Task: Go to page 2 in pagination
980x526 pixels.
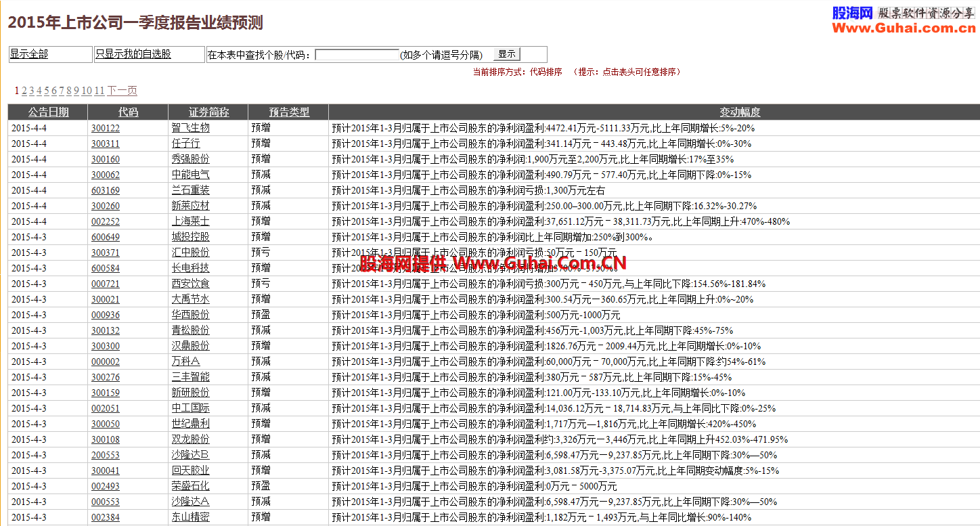Action: pos(24,91)
